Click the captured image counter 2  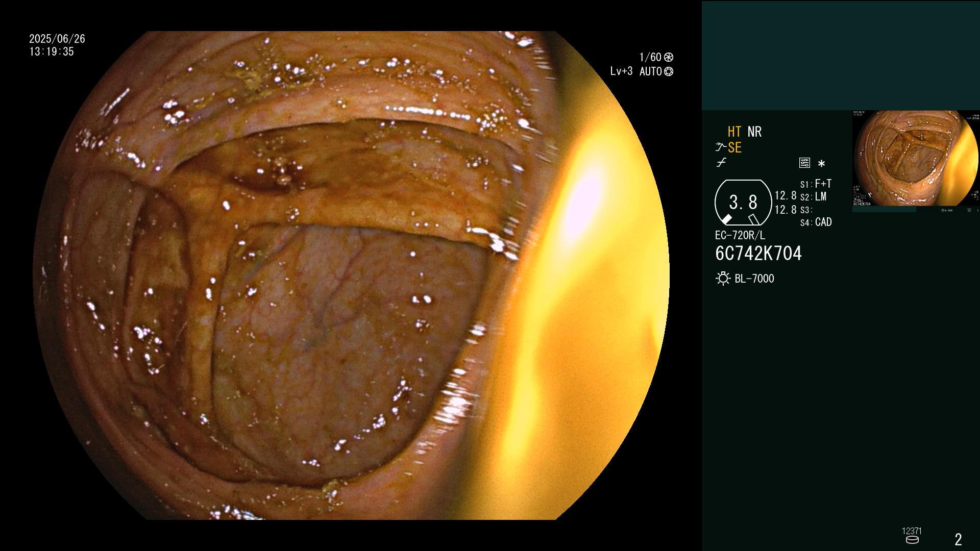pyautogui.click(x=958, y=539)
